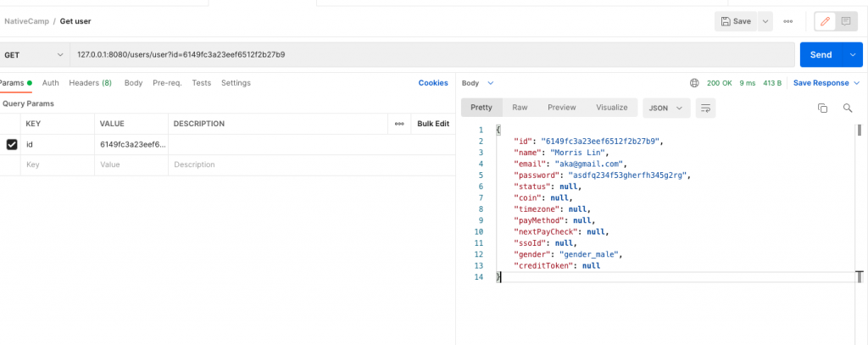Open the three-dot more actions menu
This screenshot has height=345, width=868.
(788, 21)
